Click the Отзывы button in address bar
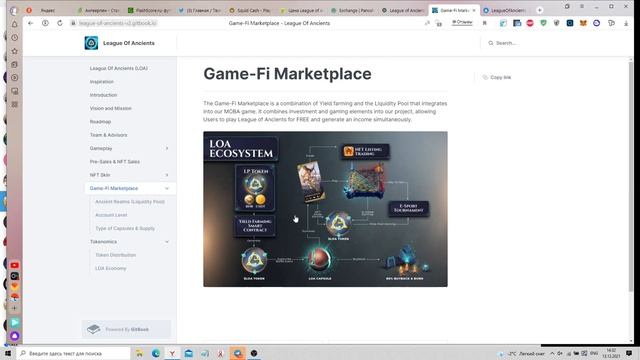Viewport: 640px width, 360px height. (462, 22)
